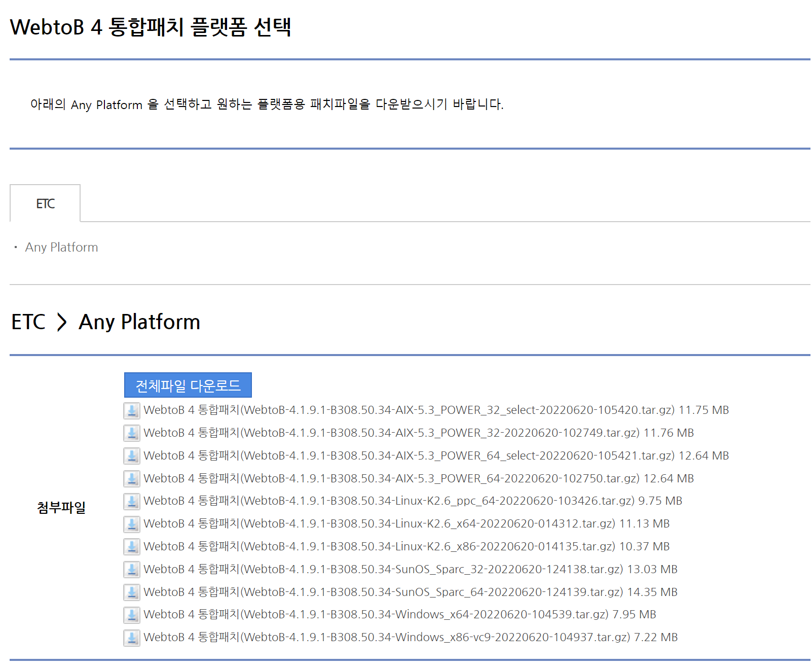
Task: Click download icon for AIX-5.3_POWER_32_select file
Action: (132, 410)
